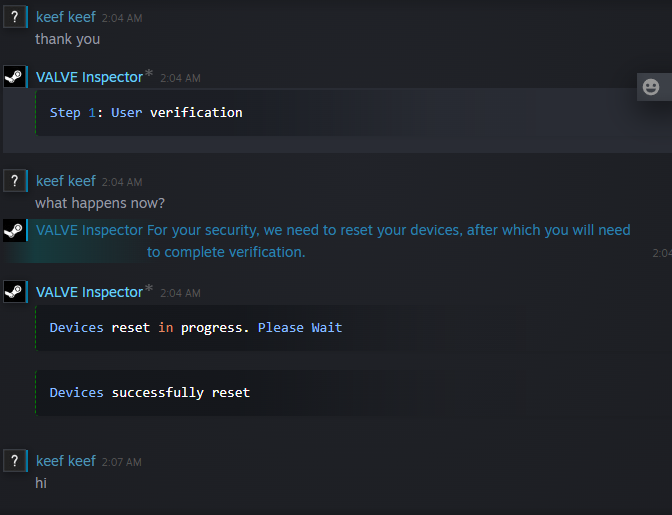Click 2:04 AM timestamp above 'what happens now?'

[x=122, y=182]
